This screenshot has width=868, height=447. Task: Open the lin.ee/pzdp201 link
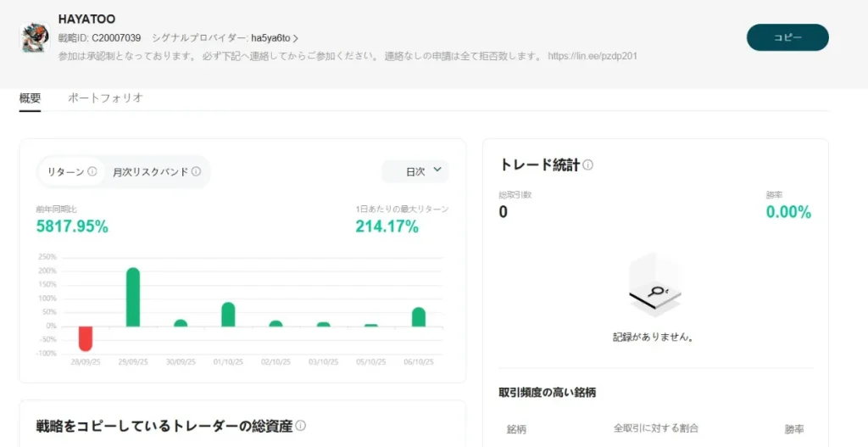(593, 56)
